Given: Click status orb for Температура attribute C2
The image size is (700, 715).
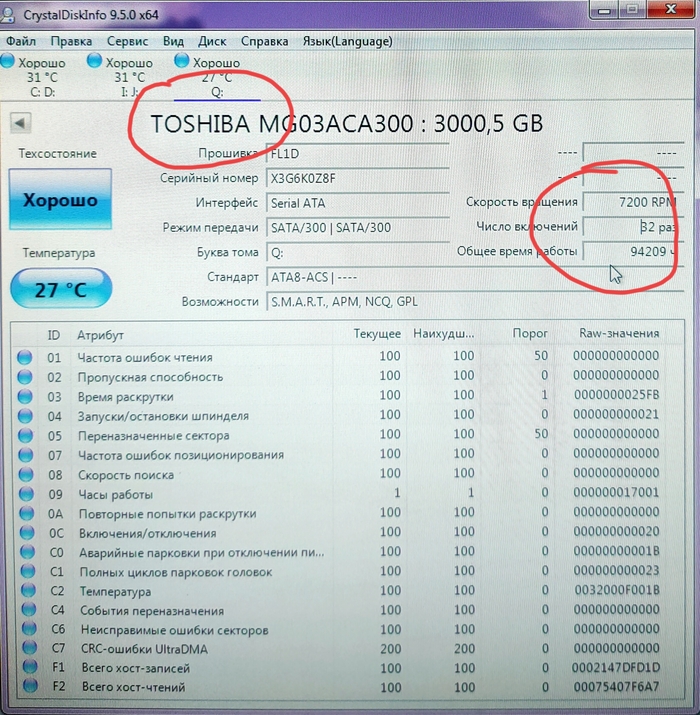Looking at the screenshot, I should point(25,592).
